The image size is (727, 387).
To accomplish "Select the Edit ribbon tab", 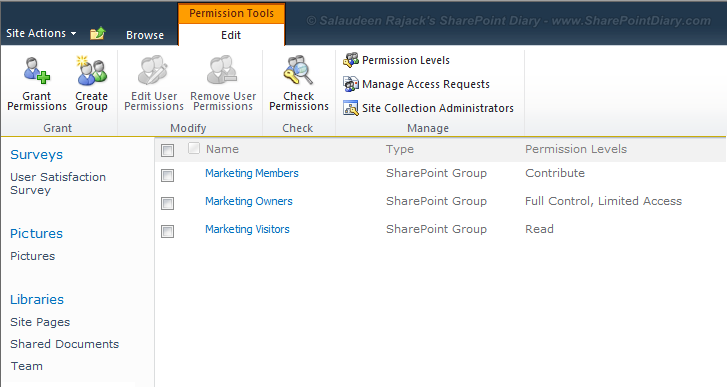I will pos(231,35).
